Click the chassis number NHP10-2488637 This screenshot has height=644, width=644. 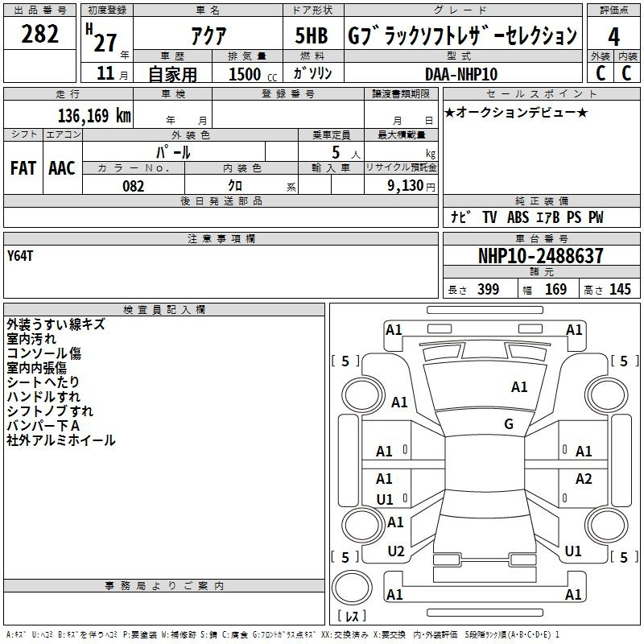(541, 256)
